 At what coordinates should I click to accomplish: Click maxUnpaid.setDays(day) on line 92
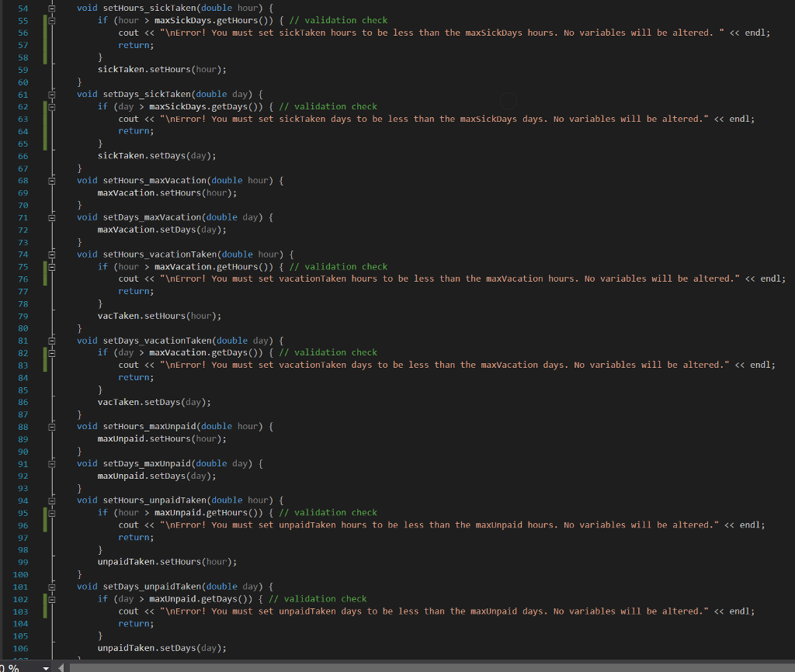(157, 476)
